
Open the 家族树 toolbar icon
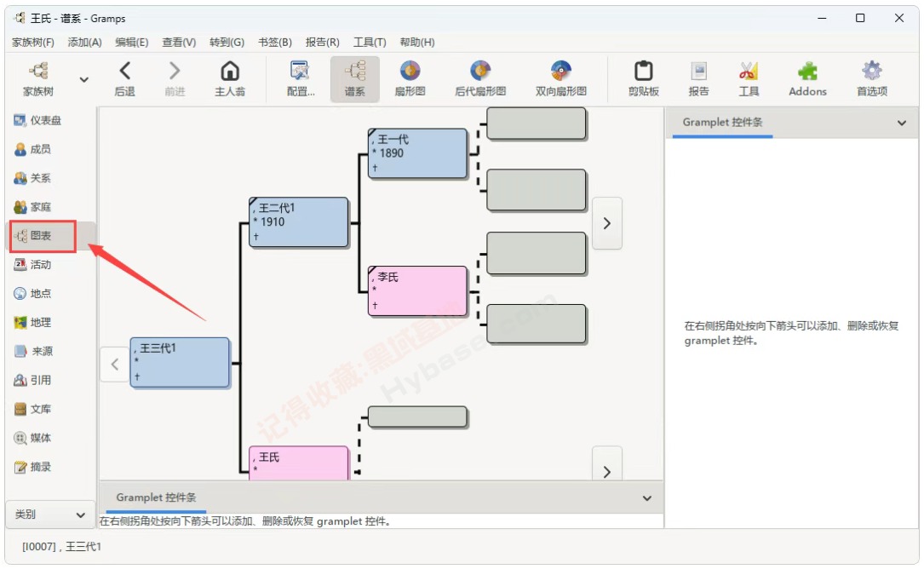(39, 79)
